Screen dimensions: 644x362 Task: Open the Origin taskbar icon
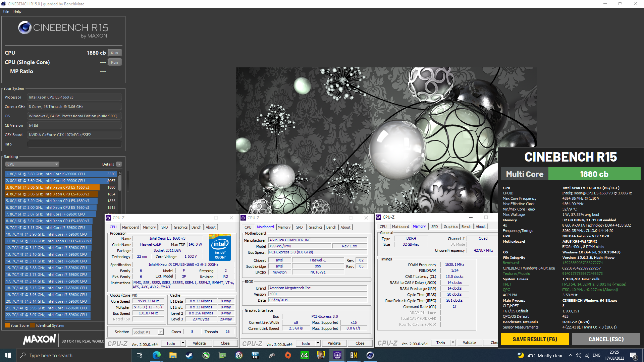click(x=288, y=355)
